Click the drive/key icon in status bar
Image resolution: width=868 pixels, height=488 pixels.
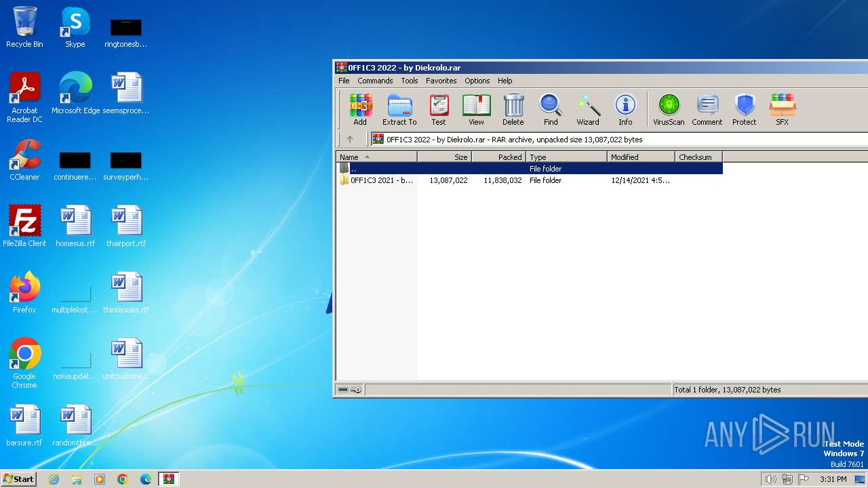[x=350, y=390]
